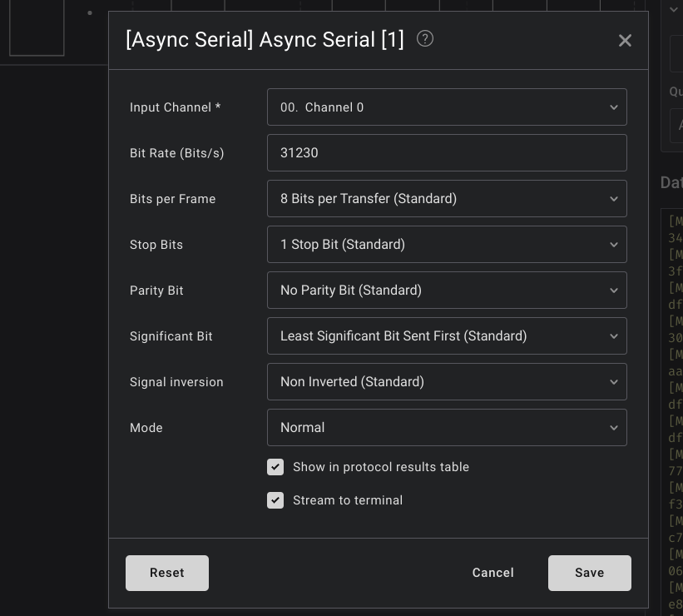This screenshot has height=616, width=683.
Task: Open the Non Inverted signal inversion dropdown
Action: pyautogui.click(x=447, y=382)
